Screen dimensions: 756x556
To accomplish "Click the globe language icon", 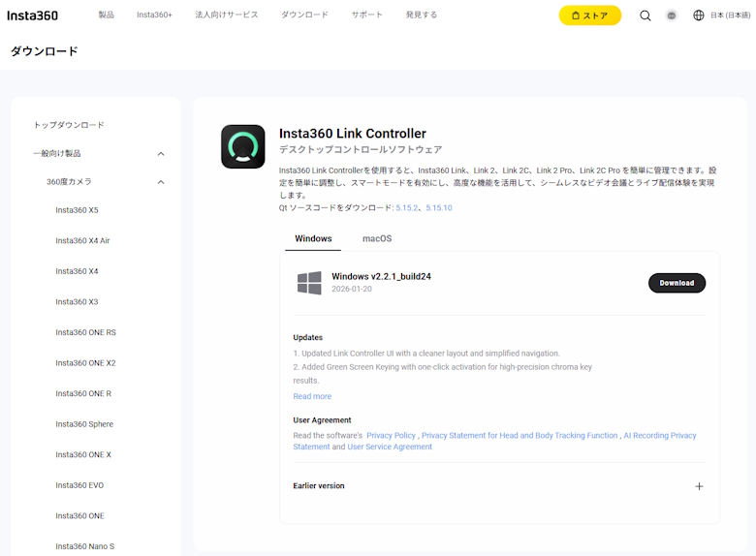I will [x=699, y=15].
